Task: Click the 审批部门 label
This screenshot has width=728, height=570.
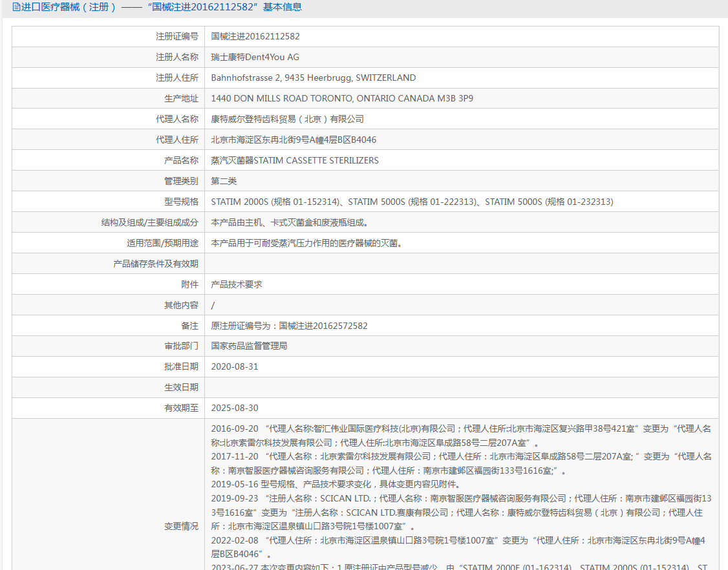Action: [181, 346]
